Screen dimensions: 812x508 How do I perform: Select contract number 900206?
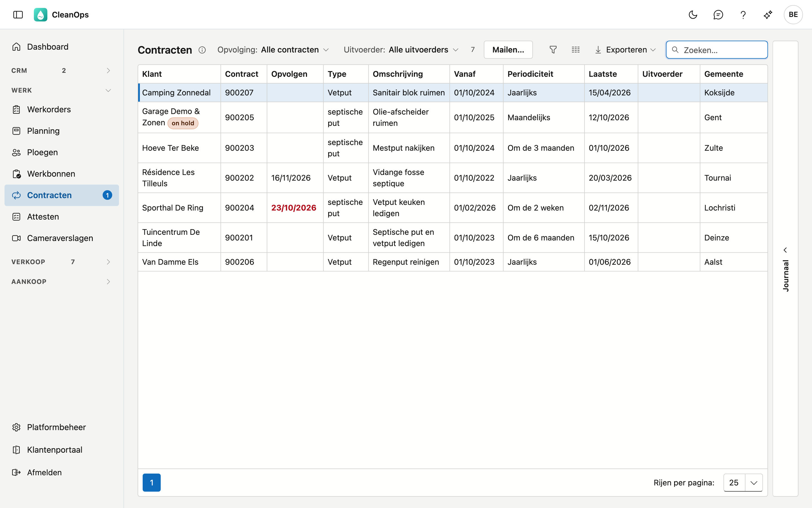pos(240,262)
